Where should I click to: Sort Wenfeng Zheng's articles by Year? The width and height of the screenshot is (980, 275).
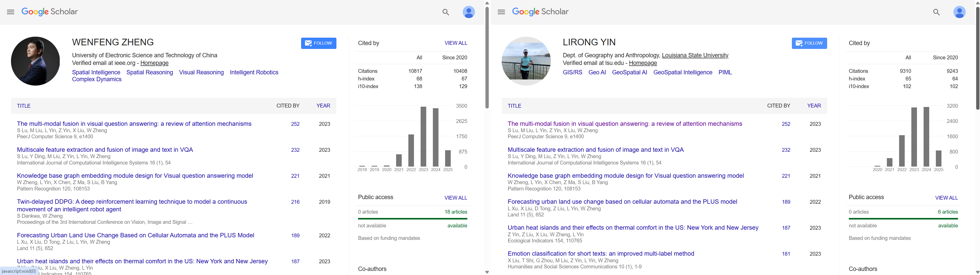323,106
